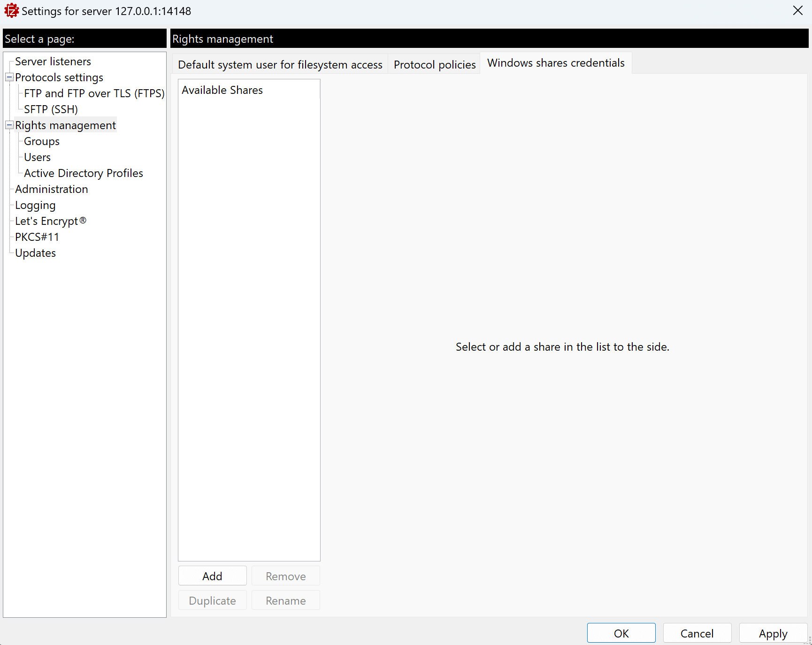Open the PKCS#11 settings page
The image size is (812, 645).
pyautogui.click(x=37, y=237)
